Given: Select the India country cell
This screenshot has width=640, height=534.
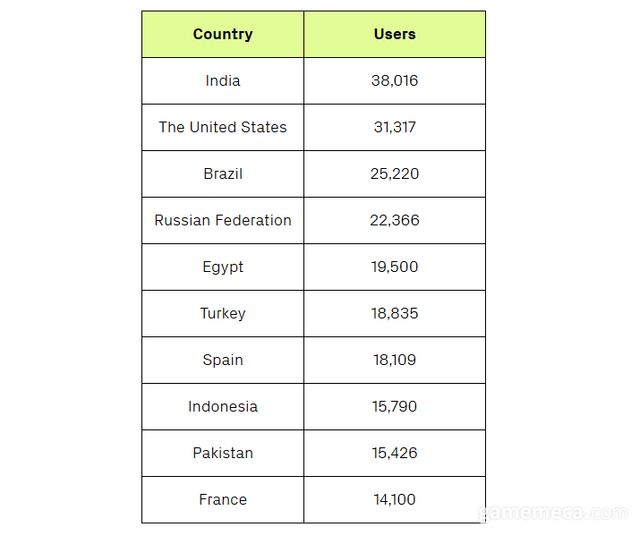Looking at the screenshot, I should tap(222, 81).
